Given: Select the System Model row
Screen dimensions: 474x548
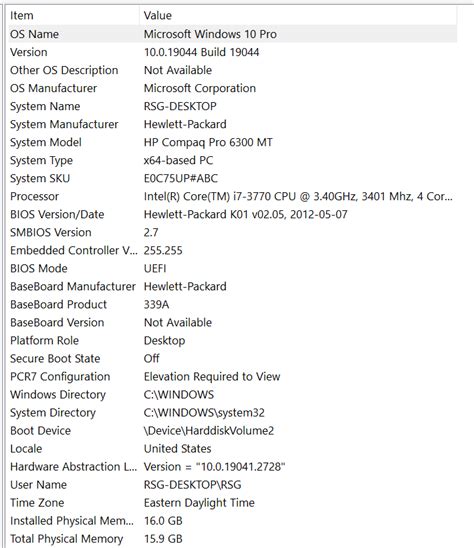Looking at the screenshot, I should point(232,142).
